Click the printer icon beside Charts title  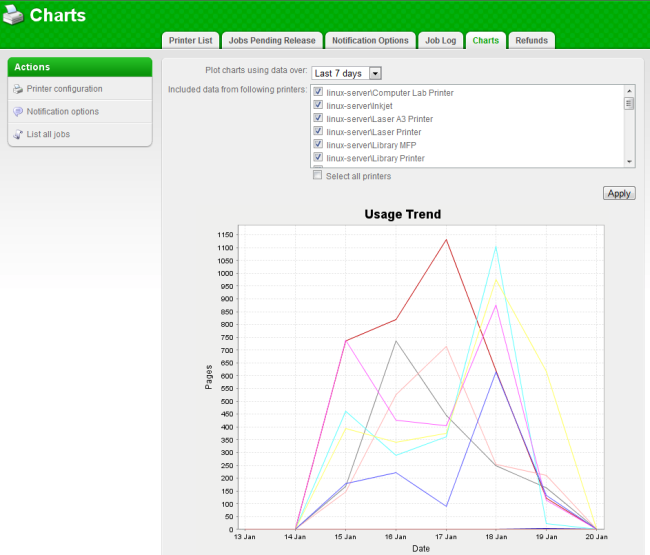point(13,15)
